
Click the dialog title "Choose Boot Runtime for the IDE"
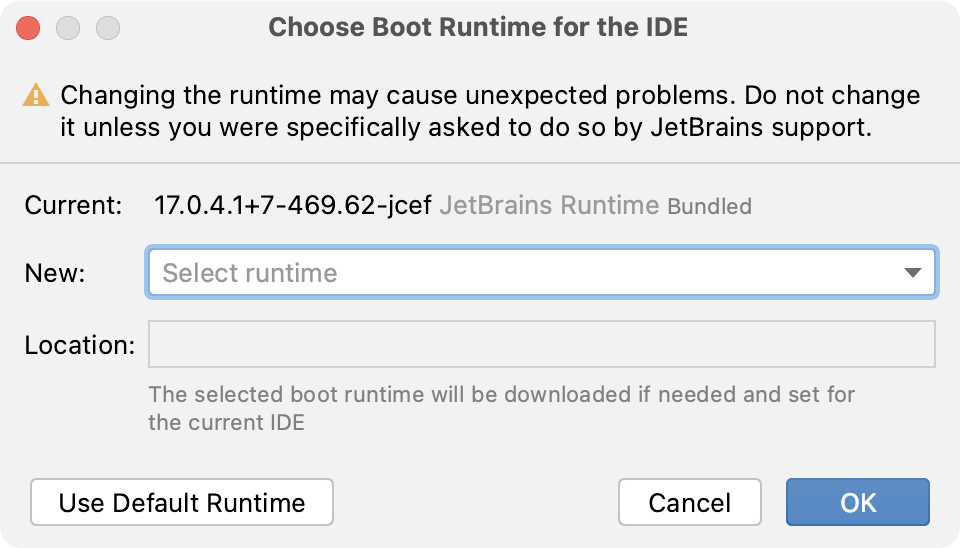(x=478, y=27)
